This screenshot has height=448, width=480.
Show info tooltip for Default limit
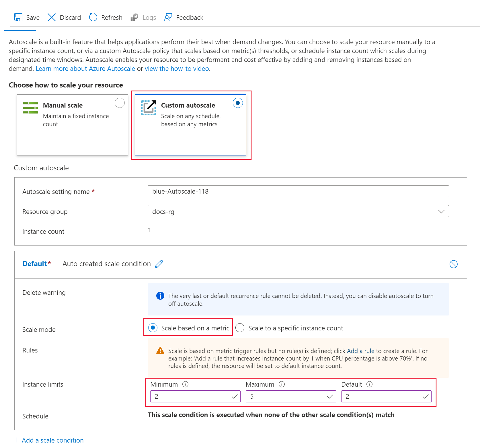pos(370,384)
